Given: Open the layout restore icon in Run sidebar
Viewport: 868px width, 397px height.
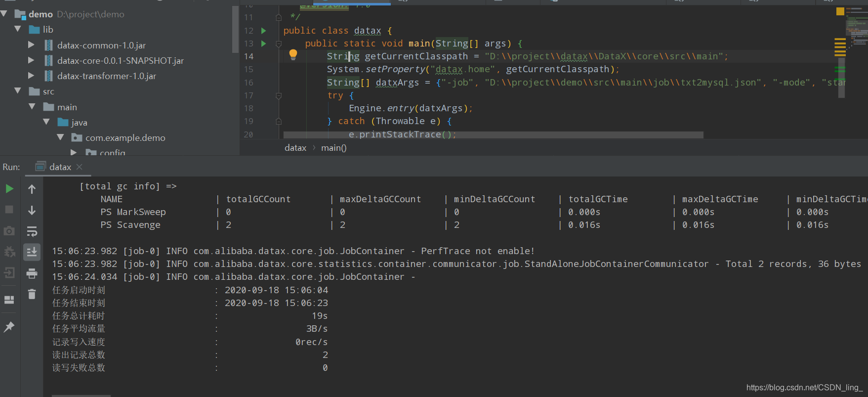Looking at the screenshot, I should click(9, 300).
